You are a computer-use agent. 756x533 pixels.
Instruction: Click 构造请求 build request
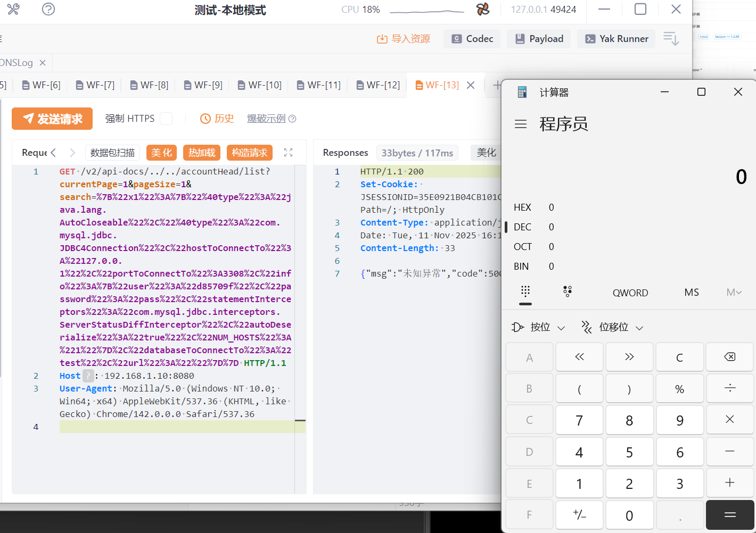click(x=250, y=153)
